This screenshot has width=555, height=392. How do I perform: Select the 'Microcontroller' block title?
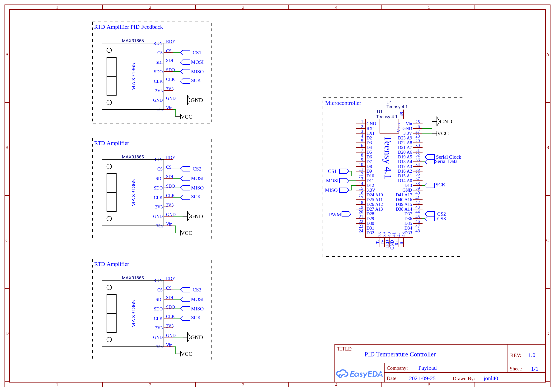[343, 103]
